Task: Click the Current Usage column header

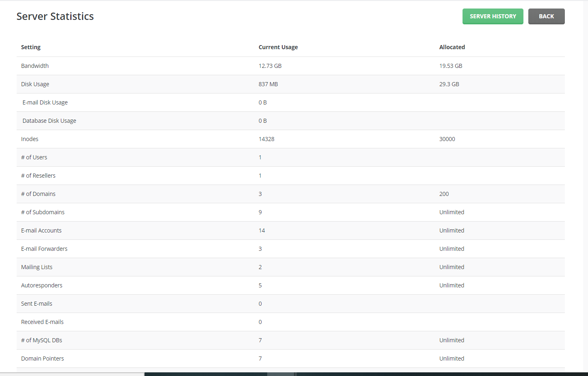Action: [278, 47]
